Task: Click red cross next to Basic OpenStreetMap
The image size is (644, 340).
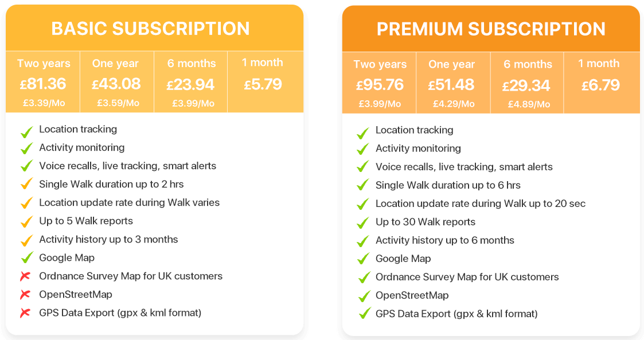Action: tap(25, 295)
